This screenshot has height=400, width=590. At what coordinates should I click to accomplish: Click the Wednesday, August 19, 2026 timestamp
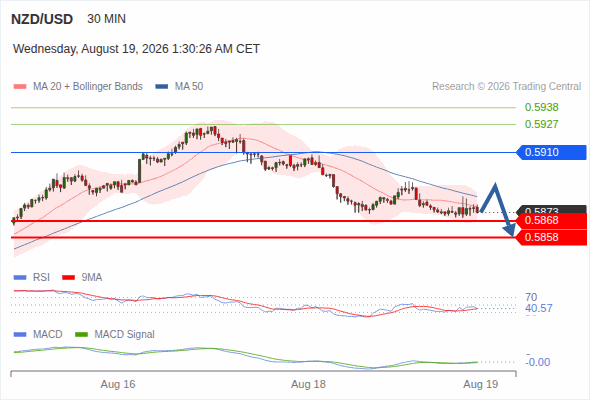click(136, 49)
